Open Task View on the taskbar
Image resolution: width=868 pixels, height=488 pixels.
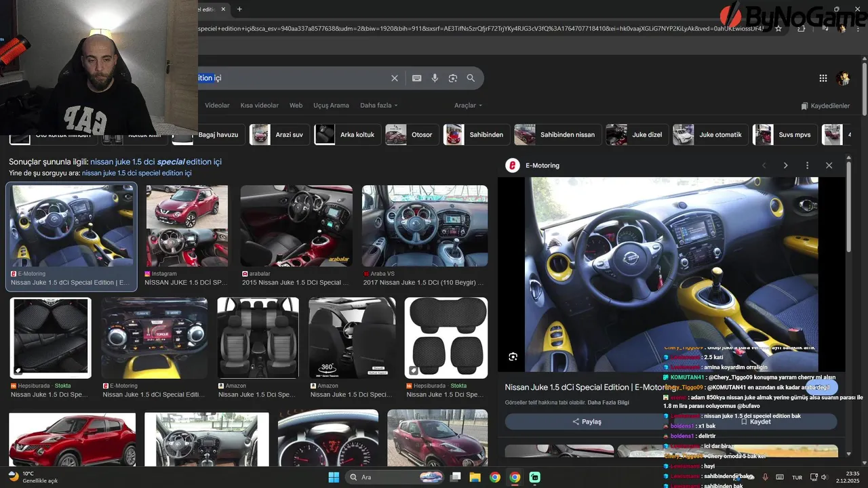pyautogui.click(x=456, y=477)
